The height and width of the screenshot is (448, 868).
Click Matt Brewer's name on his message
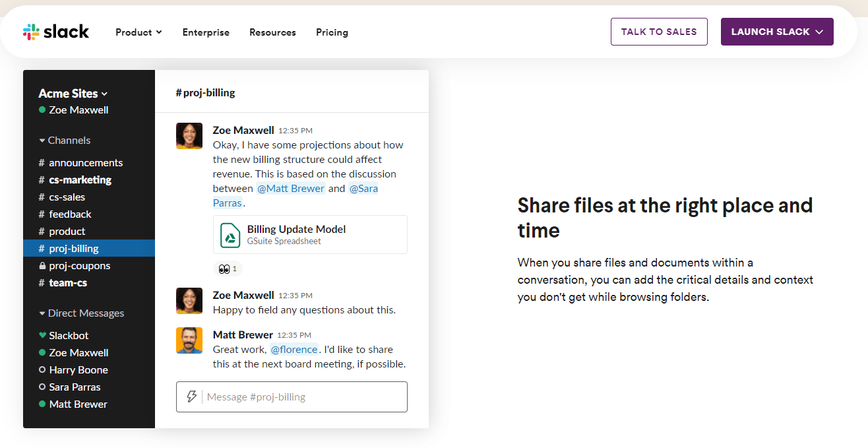pyautogui.click(x=243, y=335)
